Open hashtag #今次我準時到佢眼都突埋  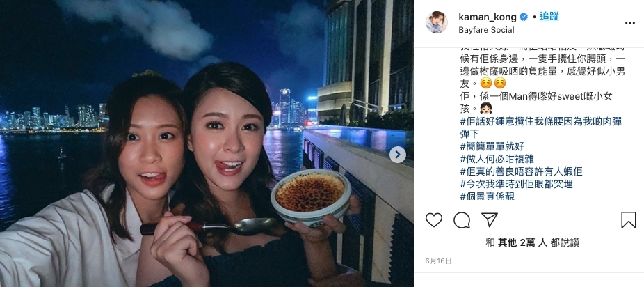516,183
